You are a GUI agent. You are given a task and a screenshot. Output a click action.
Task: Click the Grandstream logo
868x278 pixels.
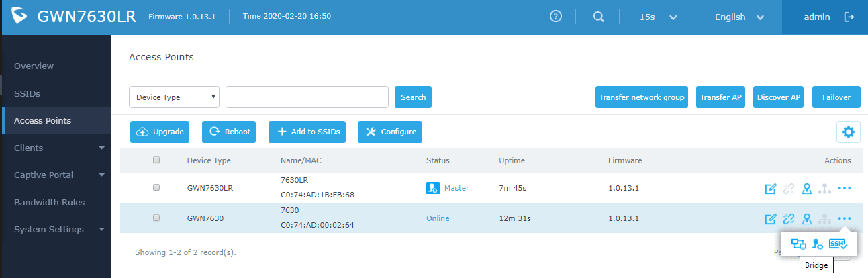click(x=20, y=17)
